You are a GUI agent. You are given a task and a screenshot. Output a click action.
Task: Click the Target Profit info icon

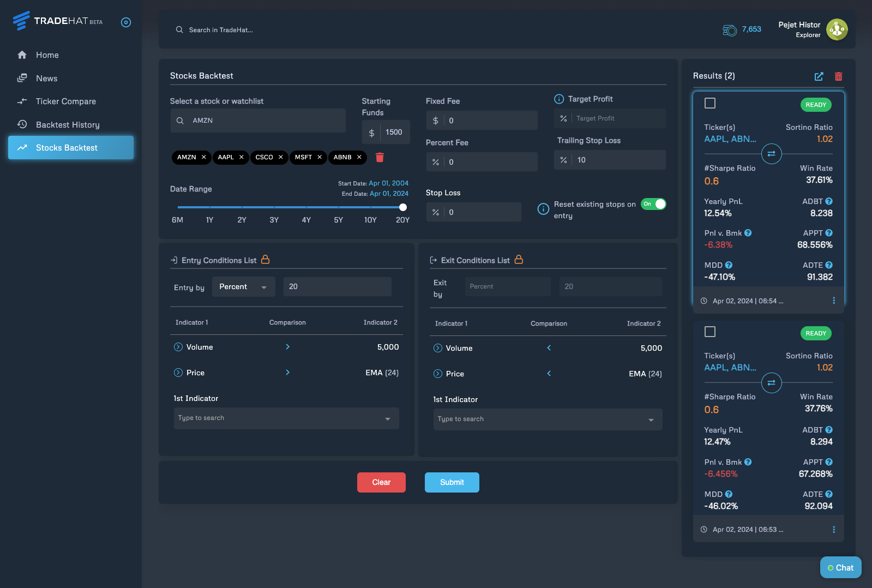click(559, 99)
